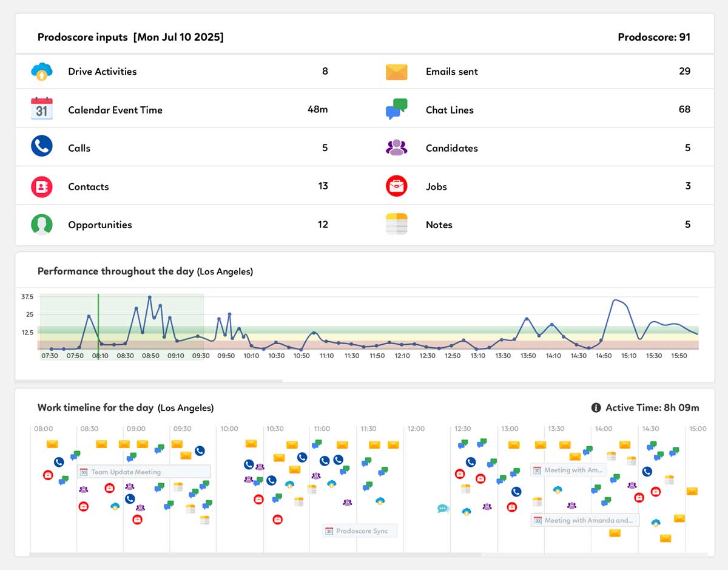Open the Meeting with Amanda event at 13:30
Screen dimensions: 728x570
pyautogui.click(x=569, y=470)
